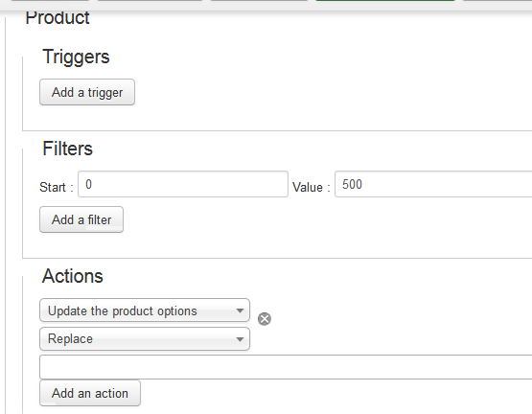
Task: Click the arrow on Update the product options
Action: 240,310
